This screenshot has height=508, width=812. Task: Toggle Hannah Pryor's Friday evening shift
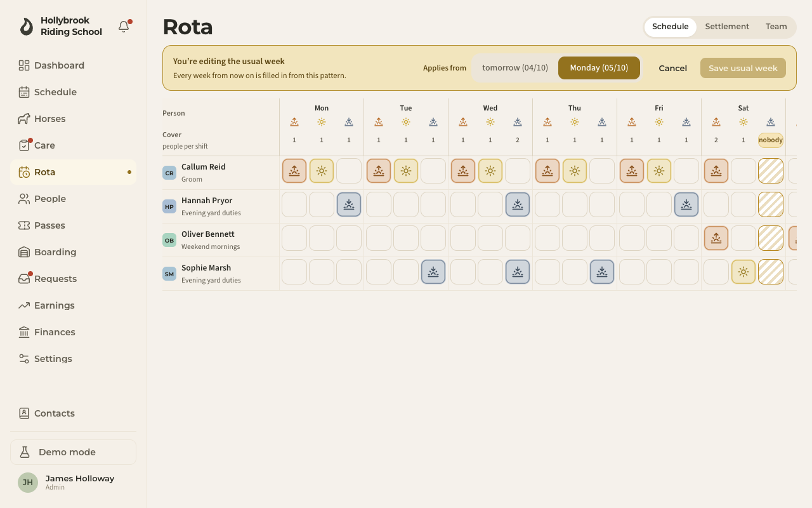click(686, 204)
